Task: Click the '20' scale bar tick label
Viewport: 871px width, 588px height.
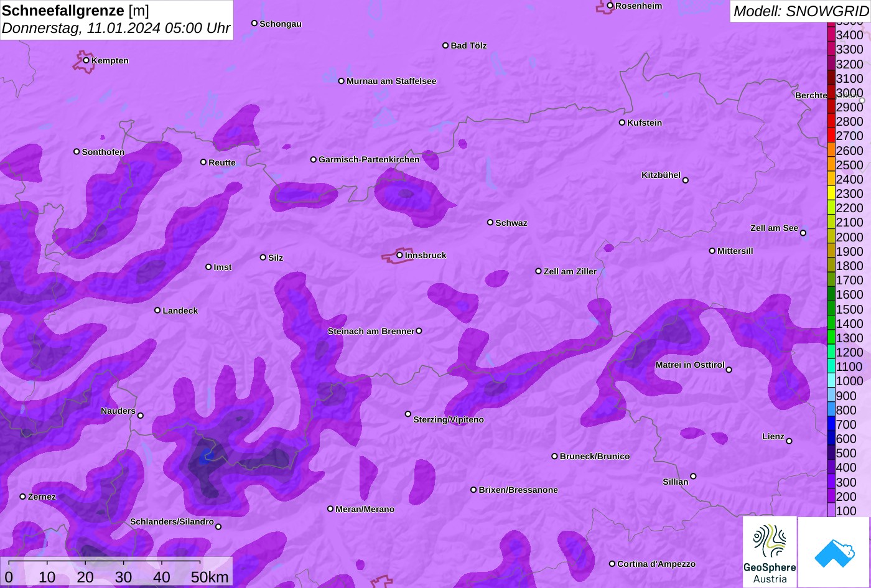Action: (x=85, y=577)
